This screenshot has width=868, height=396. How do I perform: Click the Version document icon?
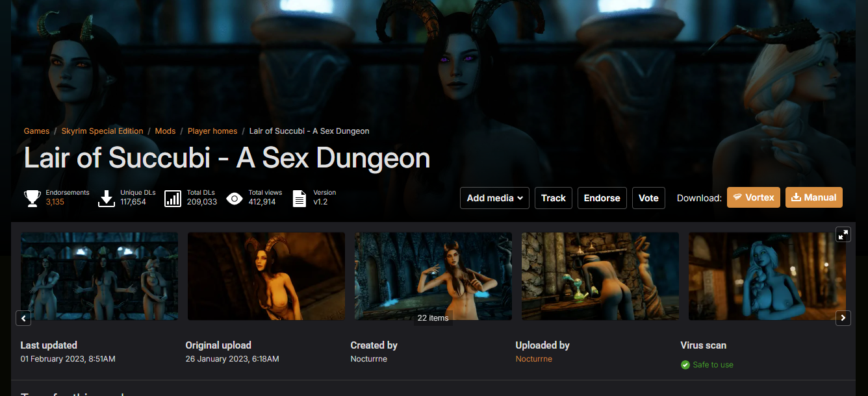click(x=300, y=198)
